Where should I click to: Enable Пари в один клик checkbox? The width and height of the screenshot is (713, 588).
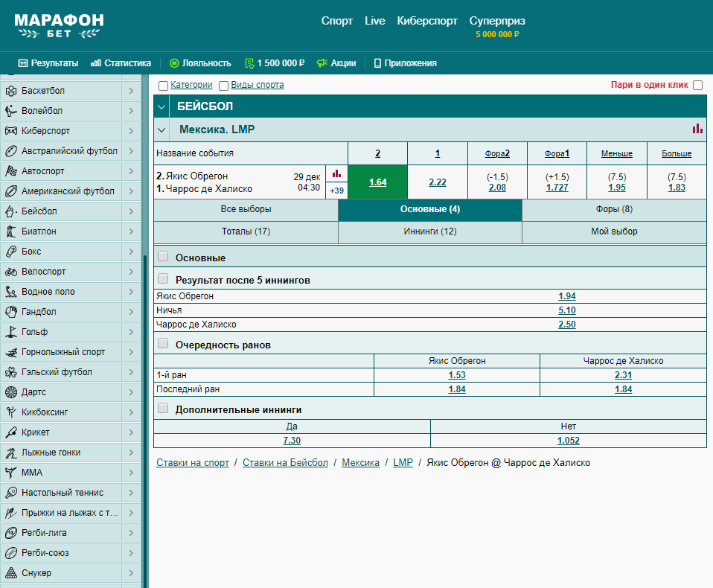697,85
